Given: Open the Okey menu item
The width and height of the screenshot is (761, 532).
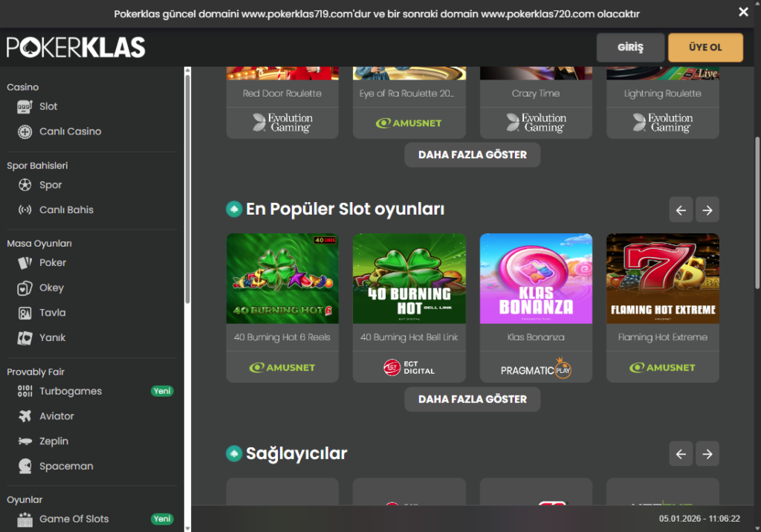Looking at the screenshot, I should point(51,288).
